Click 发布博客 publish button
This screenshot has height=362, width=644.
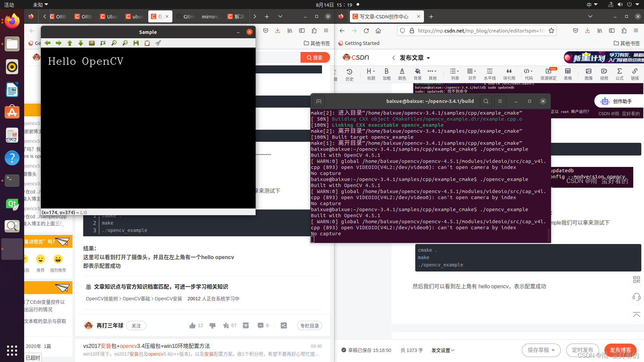[620, 350]
